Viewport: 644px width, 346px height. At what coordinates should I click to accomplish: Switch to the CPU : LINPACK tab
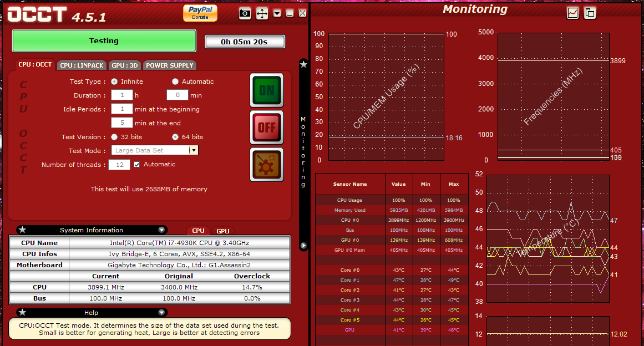click(x=82, y=65)
